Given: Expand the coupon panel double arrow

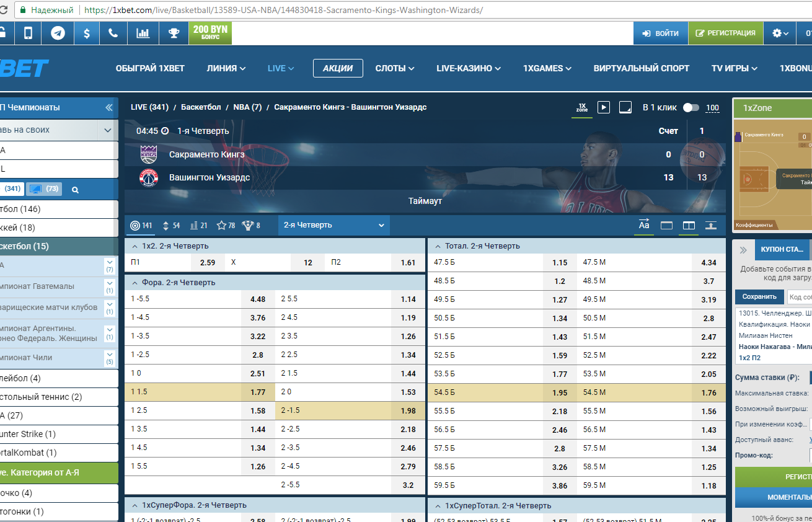Looking at the screenshot, I should point(743,250).
